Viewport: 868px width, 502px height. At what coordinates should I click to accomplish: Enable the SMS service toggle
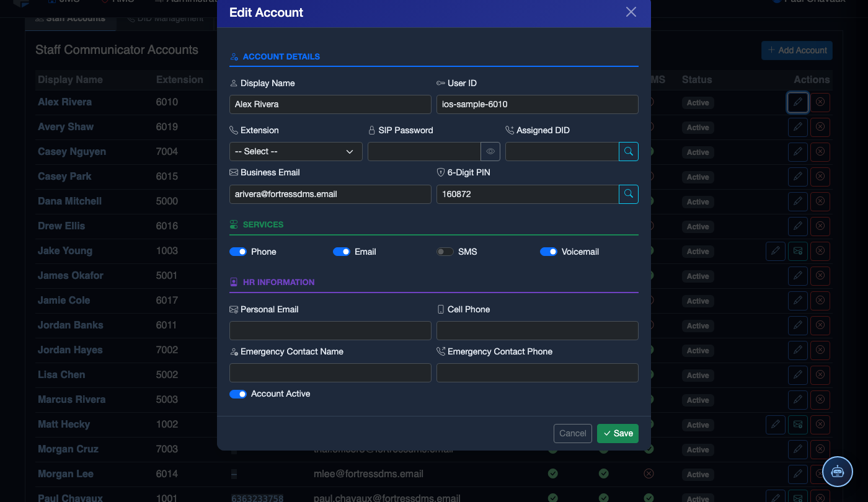445,252
